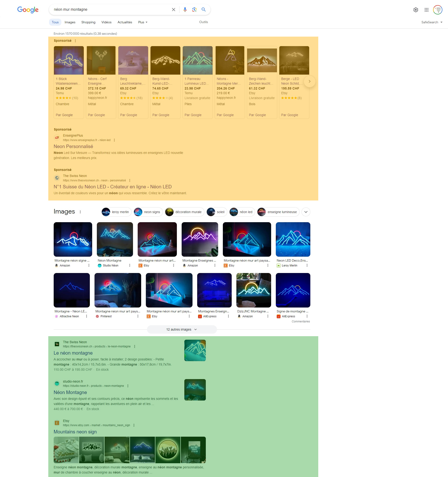This screenshot has height=477, width=448.
Task: Click the EnseignePlus site favicon
Action: 57,138
